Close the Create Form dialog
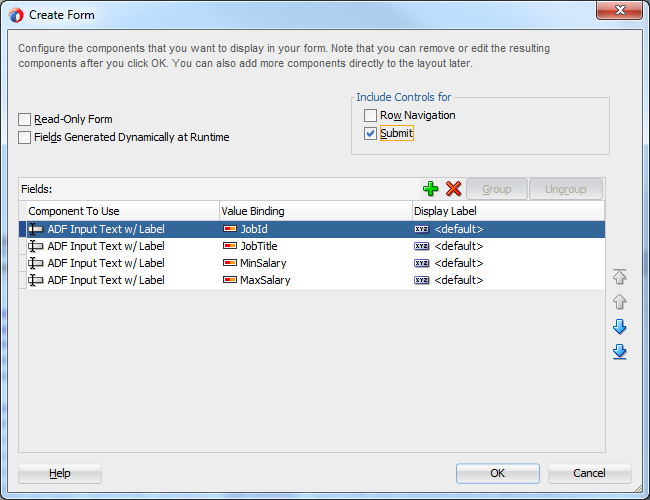 [619, 10]
